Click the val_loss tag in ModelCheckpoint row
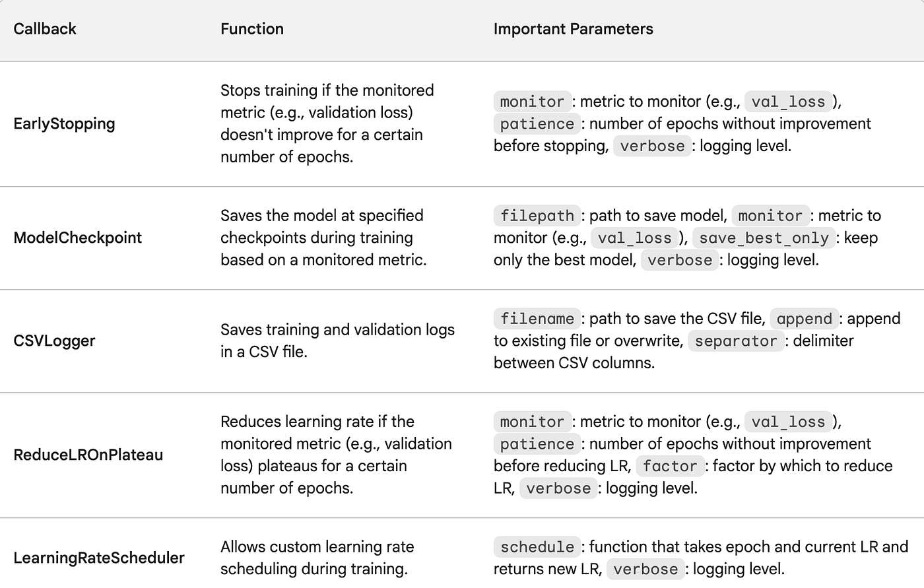 [634, 238]
